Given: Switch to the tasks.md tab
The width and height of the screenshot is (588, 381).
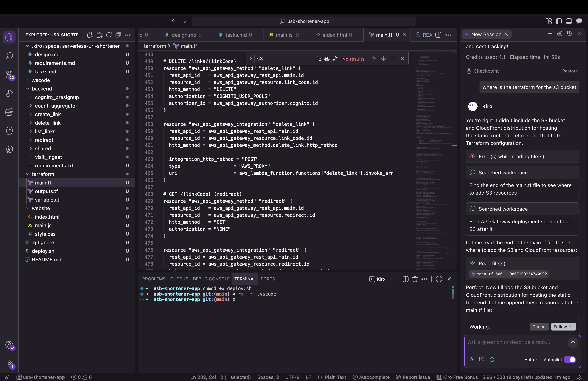Looking at the screenshot, I should pyautogui.click(x=237, y=35).
